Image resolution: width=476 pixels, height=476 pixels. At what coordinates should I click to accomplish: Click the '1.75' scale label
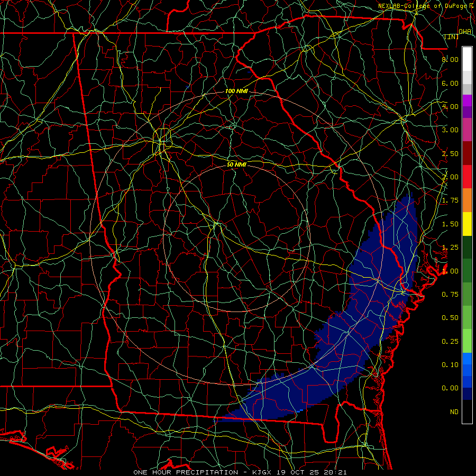point(450,200)
